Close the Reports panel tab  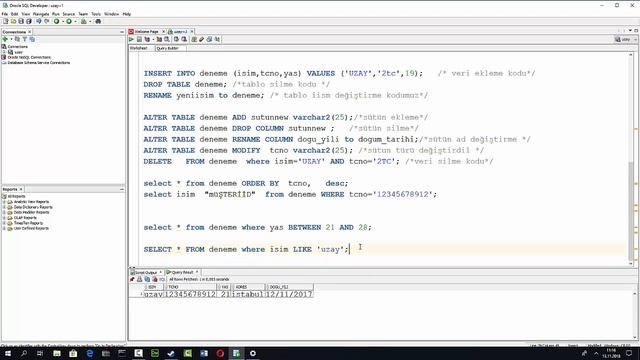coord(21,189)
